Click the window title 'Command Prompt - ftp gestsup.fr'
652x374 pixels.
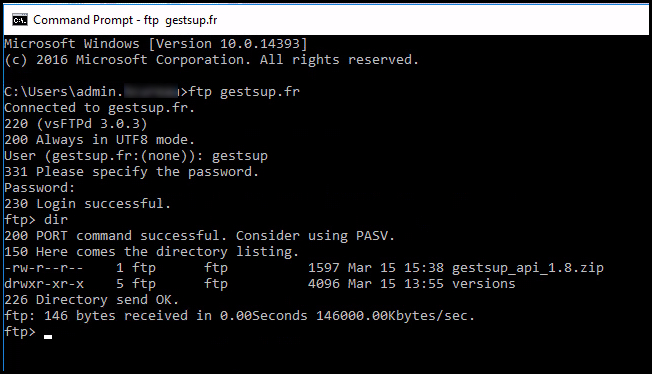coord(125,20)
